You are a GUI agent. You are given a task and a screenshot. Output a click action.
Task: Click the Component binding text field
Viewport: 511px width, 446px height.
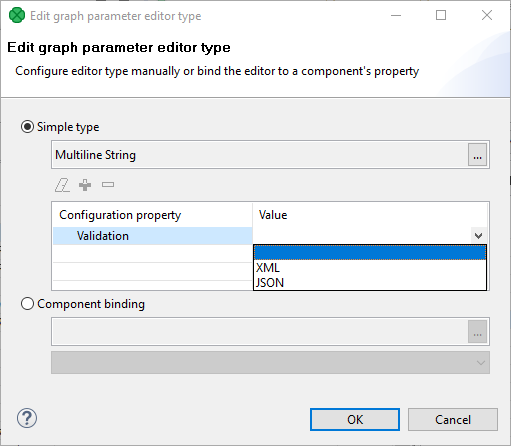click(260, 332)
